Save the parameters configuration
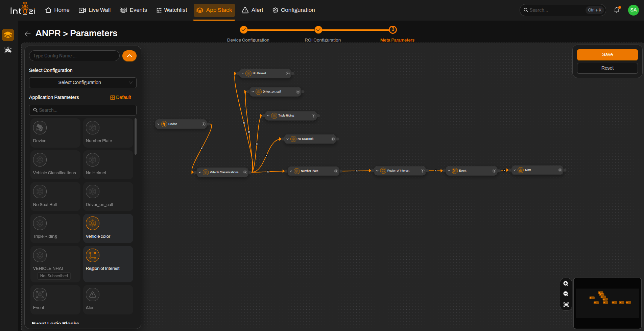Screen dimensions: 644x331 tap(607, 54)
